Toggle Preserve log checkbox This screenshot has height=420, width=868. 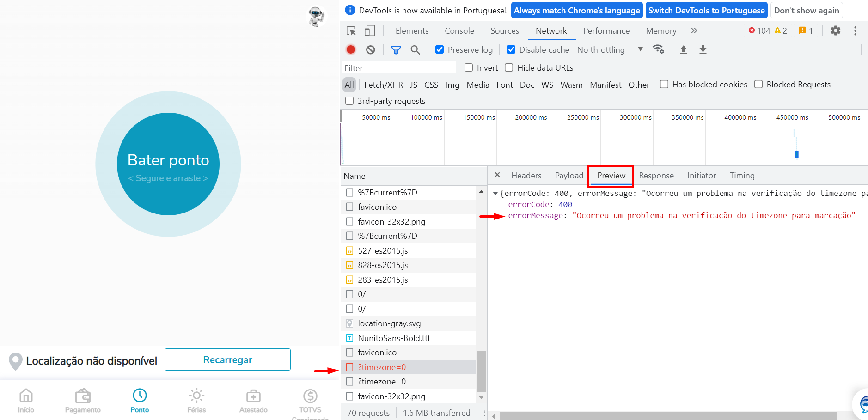click(440, 49)
